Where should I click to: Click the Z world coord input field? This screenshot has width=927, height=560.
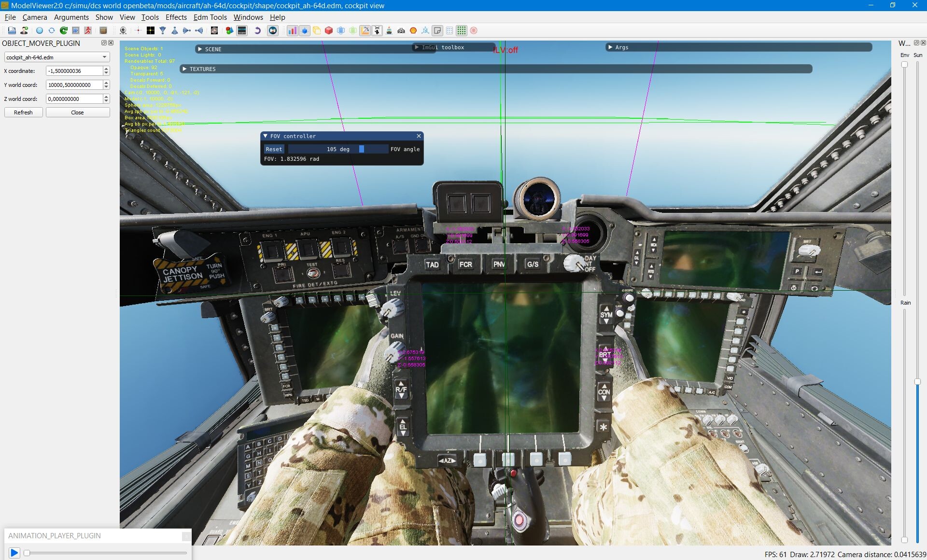click(x=74, y=99)
